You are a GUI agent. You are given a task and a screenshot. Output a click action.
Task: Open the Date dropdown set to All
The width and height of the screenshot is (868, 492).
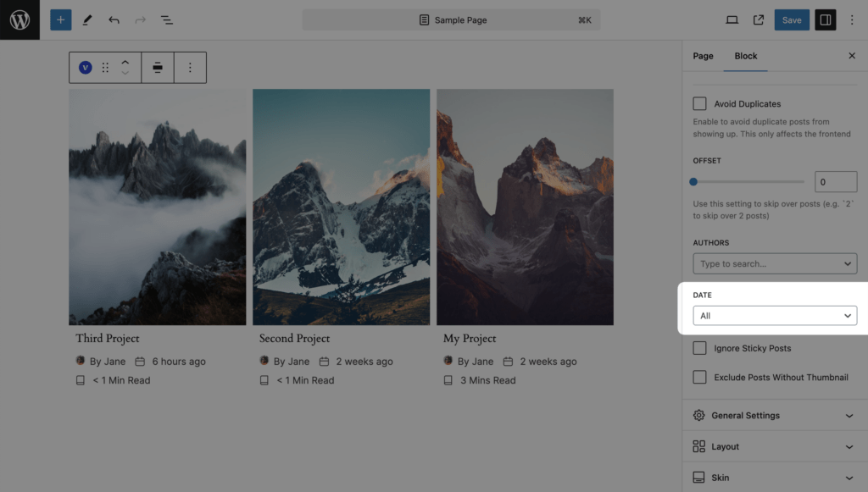775,316
